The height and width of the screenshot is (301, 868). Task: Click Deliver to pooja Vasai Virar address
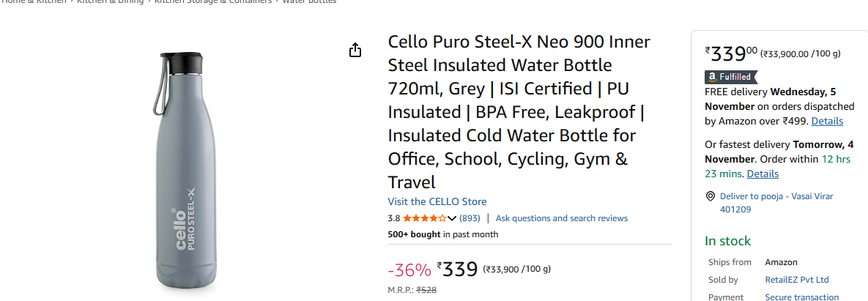click(x=776, y=202)
